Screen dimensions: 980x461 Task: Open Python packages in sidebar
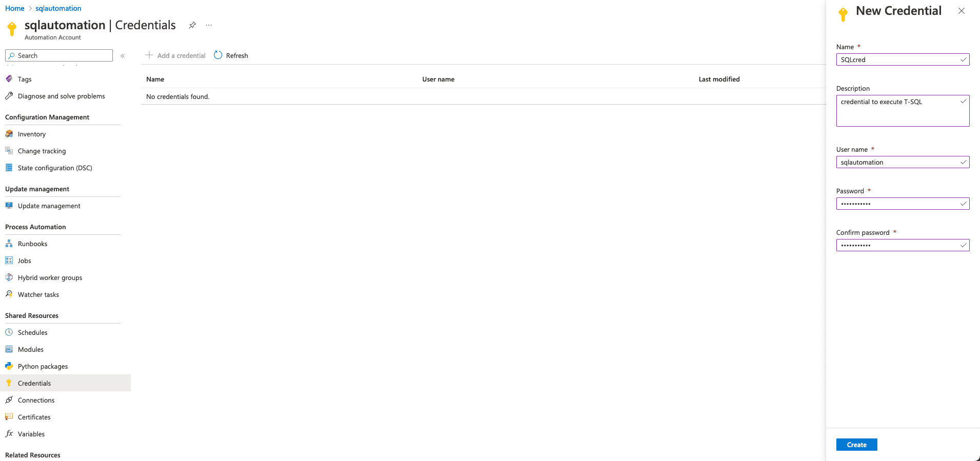click(x=43, y=367)
